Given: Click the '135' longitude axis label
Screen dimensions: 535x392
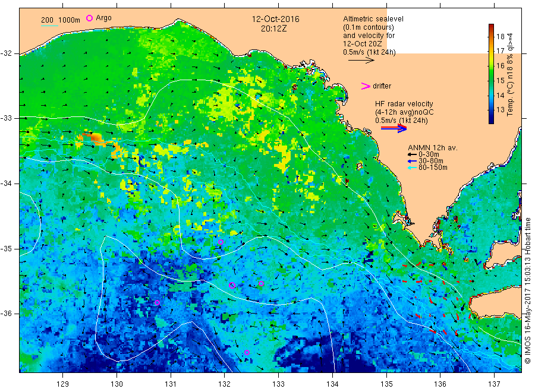Looking at the screenshot, I should (386, 384).
